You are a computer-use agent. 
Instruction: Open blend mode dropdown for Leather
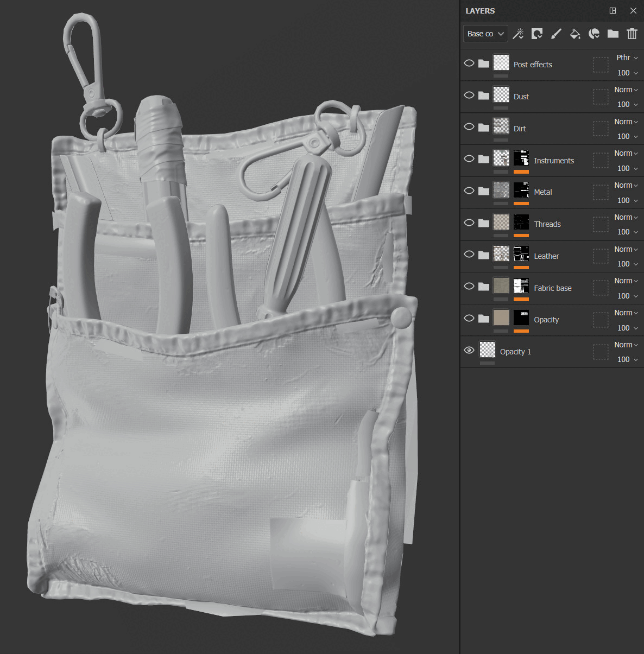click(626, 249)
